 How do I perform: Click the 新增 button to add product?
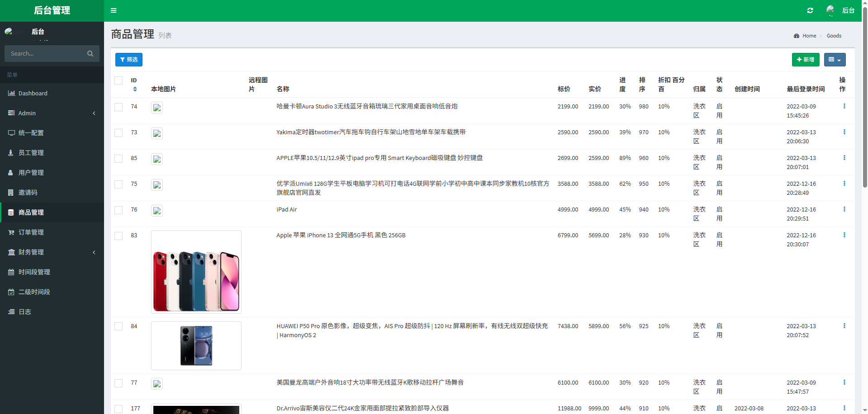(x=805, y=60)
